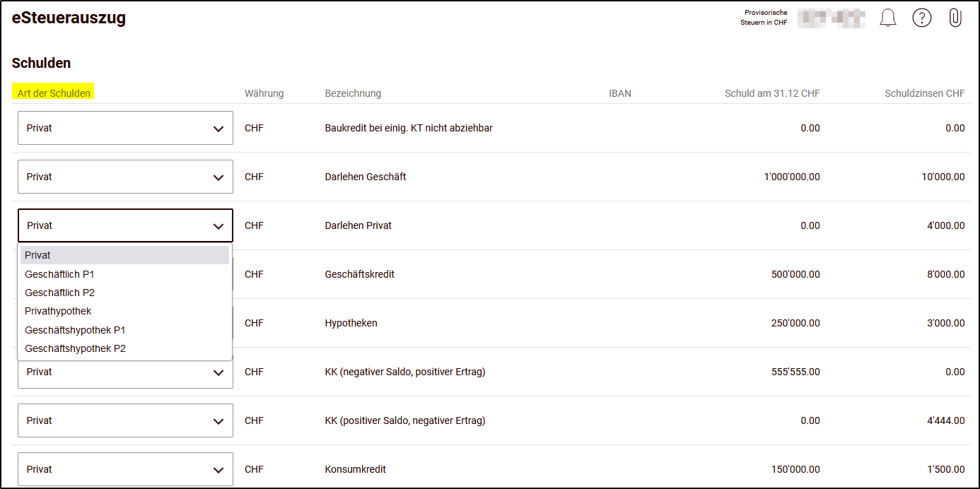Choose Geschäftlich P1 from the list
Screen dimensions: 980x489
coord(124,274)
